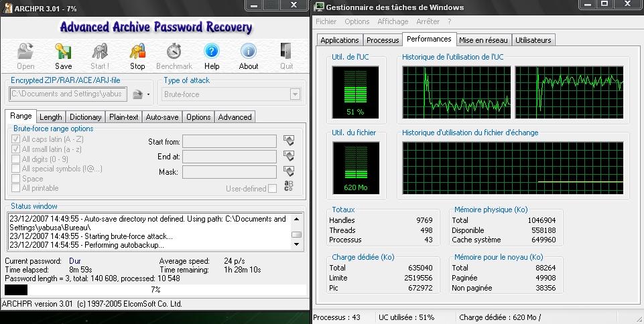Click the status window scrollbar thumb
Viewport: 644px width, 324px height.
297,234
